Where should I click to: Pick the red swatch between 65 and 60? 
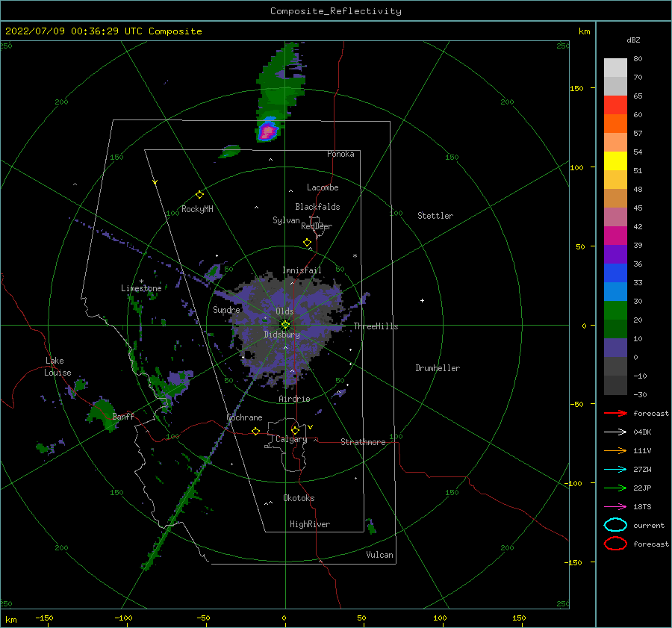[x=615, y=105]
